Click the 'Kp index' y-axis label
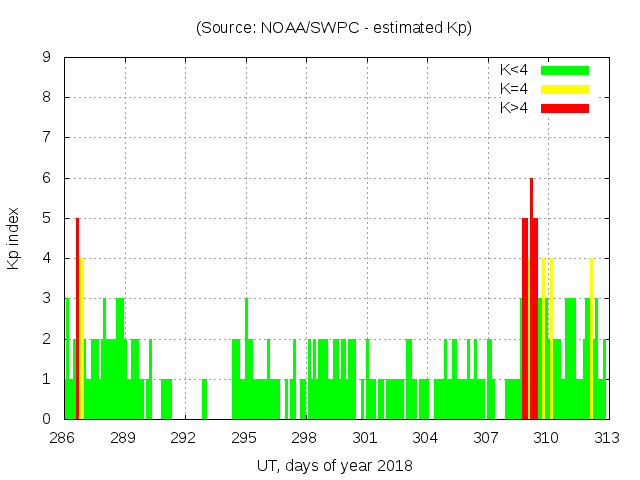The image size is (640, 480). point(14,238)
